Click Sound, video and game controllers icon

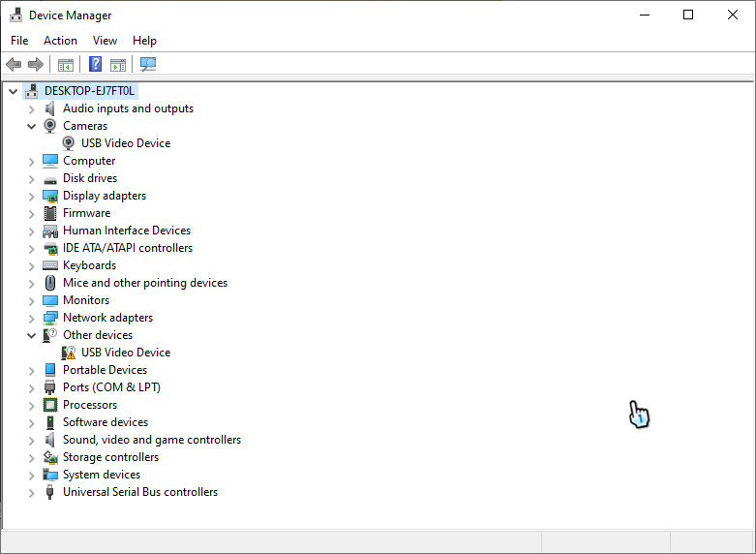pos(49,440)
